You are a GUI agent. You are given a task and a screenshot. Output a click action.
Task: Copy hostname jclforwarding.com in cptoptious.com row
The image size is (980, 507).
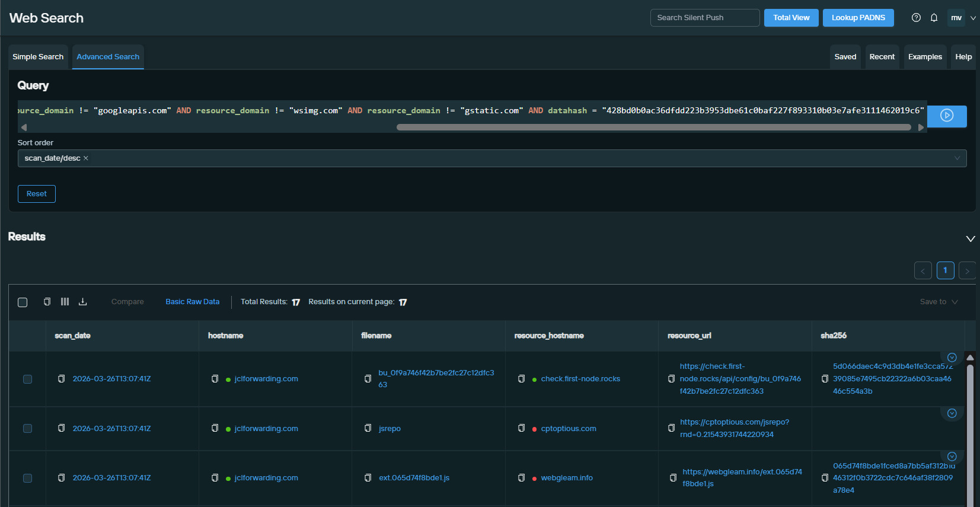(215, 428)
